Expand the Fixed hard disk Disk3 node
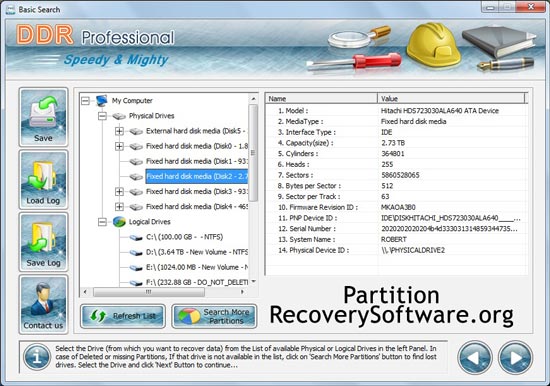Screen dimensions: 550x386 click(x=119, y=191)
